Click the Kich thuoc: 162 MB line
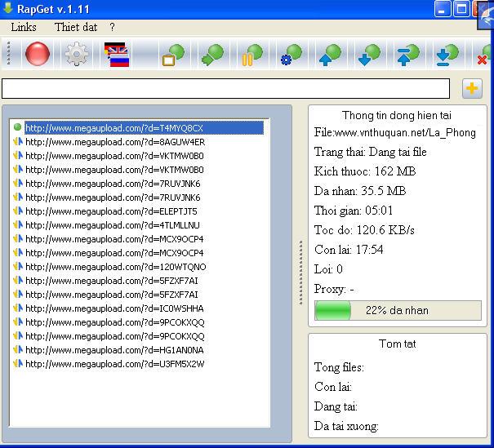This screenshot has width=494, height=448. click(x=365, y=171)
